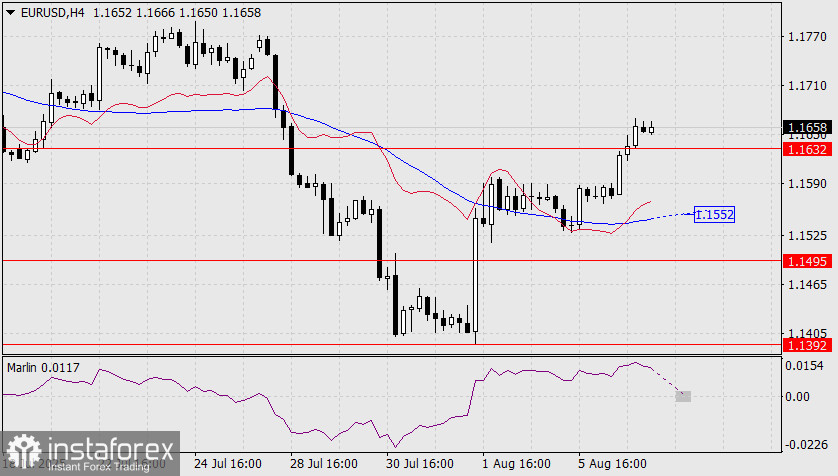
Task: Select the red level label 1.1632
Action: point(808,149)
